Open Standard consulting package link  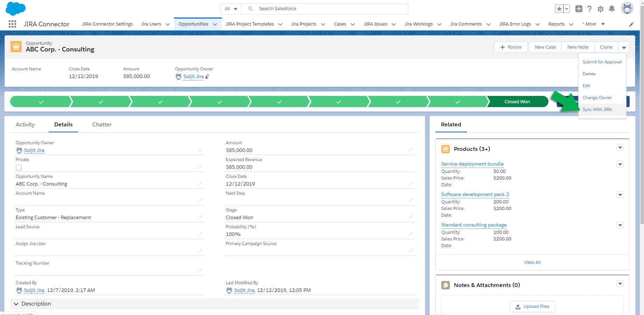[x=474, y=225]
